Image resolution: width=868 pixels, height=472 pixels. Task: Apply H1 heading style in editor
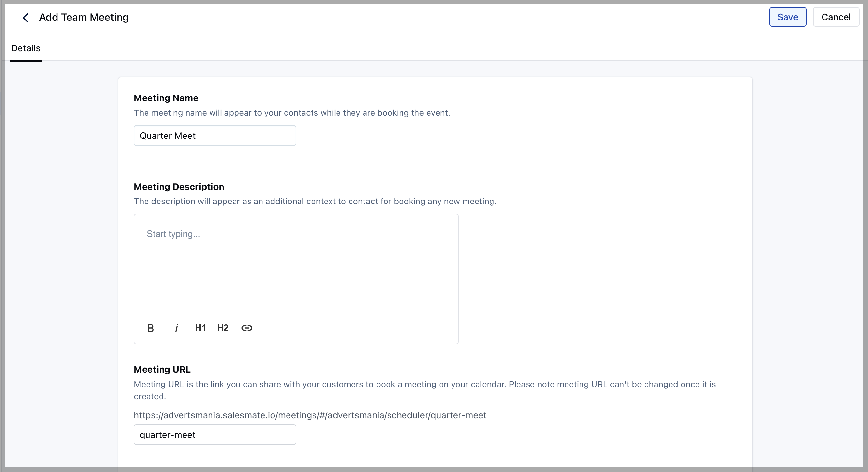(x=200, y=328)
